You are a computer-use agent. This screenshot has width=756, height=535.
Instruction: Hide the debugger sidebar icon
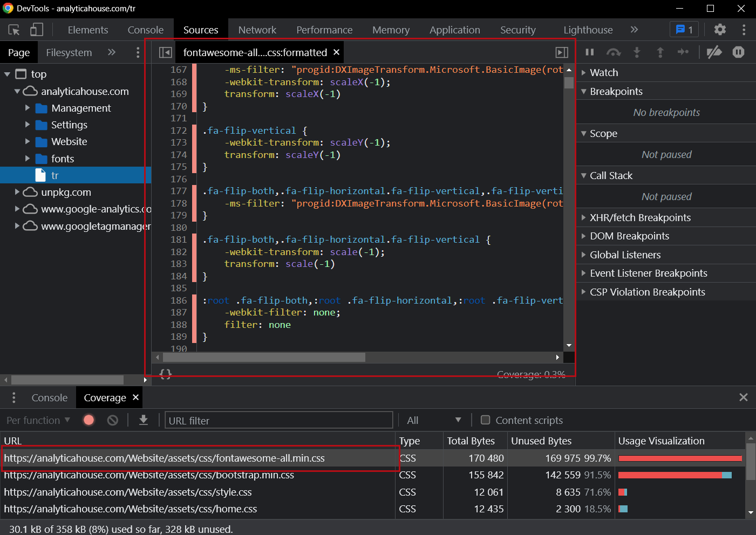coord(562,52)
